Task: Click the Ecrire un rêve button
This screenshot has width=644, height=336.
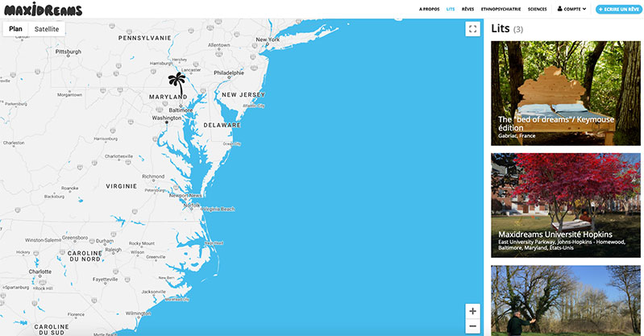Action: pyautogui.click(x=618, y=9)
